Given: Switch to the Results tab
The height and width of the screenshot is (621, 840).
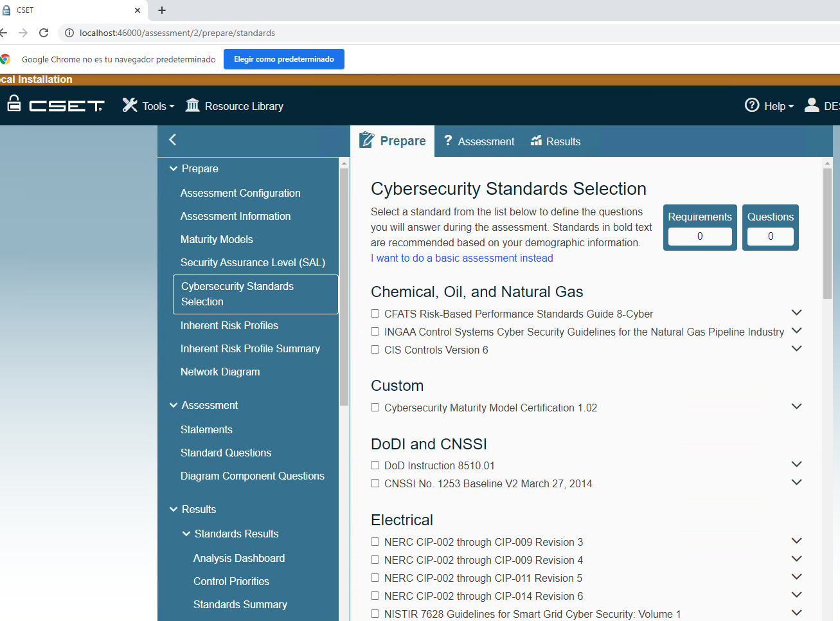Looking at the screenshot, I should point(556,141).
